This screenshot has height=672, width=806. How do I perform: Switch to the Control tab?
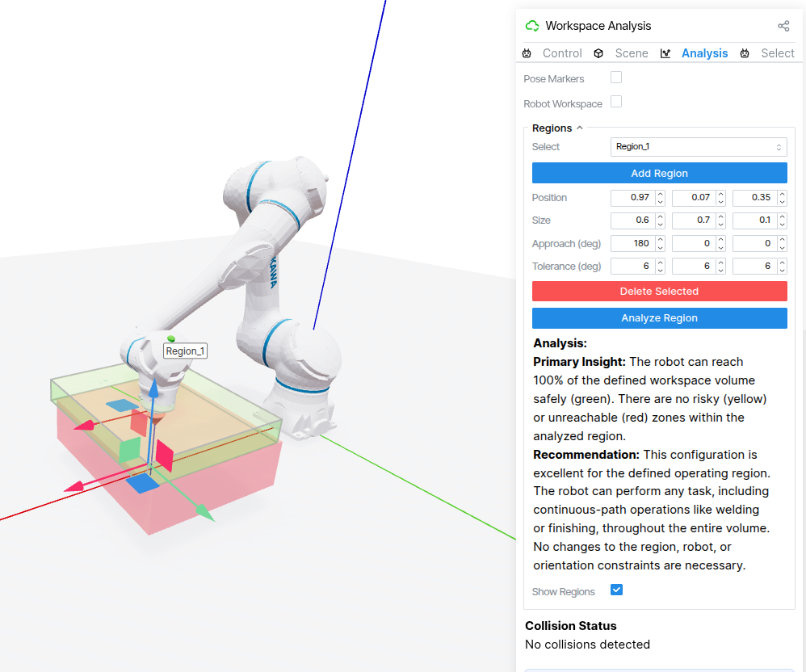(x=562, y=53)
